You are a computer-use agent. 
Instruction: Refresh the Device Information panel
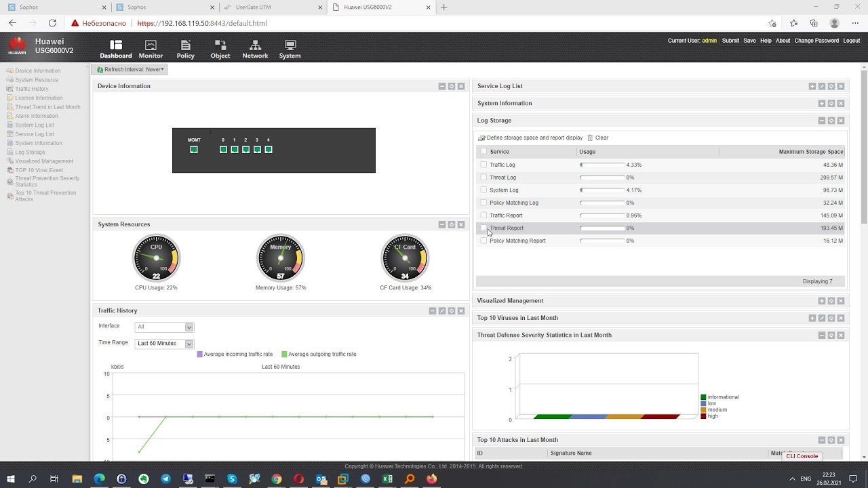coord(452,87)
